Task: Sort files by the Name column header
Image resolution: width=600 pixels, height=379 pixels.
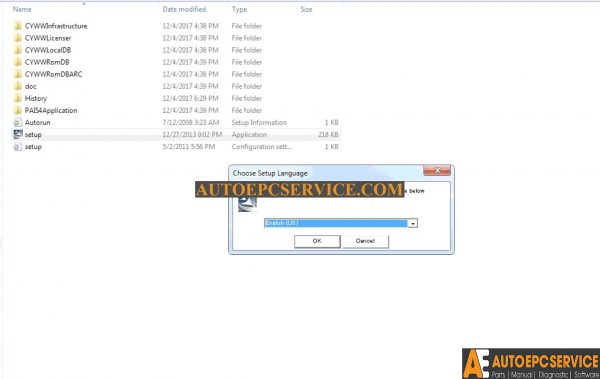Action: click(x=22, y=9)
